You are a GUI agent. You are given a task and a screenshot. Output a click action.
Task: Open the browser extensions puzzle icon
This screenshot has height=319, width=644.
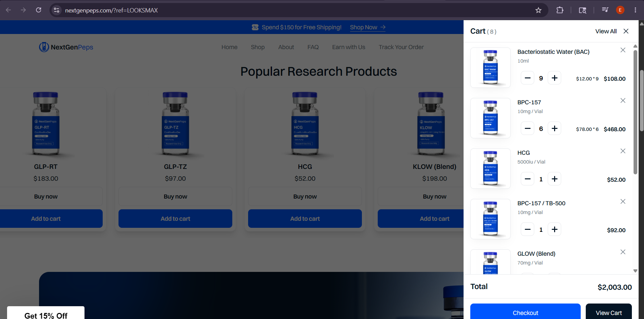[x=560, y=10]
